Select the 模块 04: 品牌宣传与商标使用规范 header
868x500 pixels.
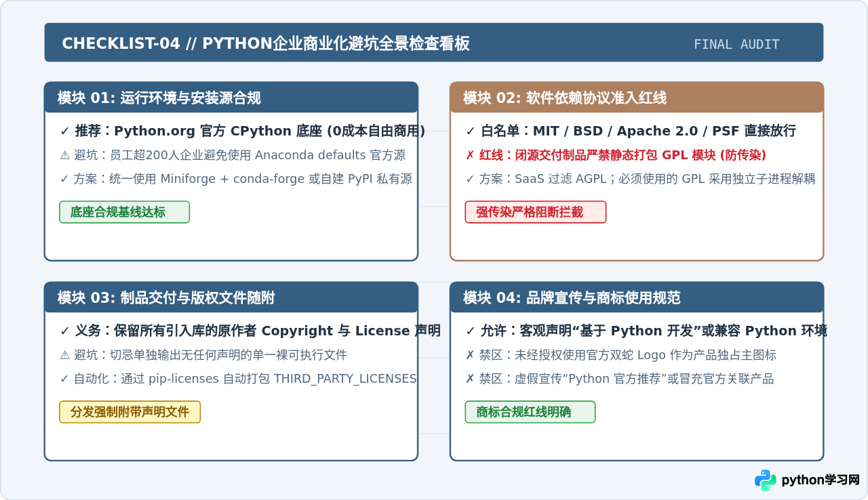point(637,297)
